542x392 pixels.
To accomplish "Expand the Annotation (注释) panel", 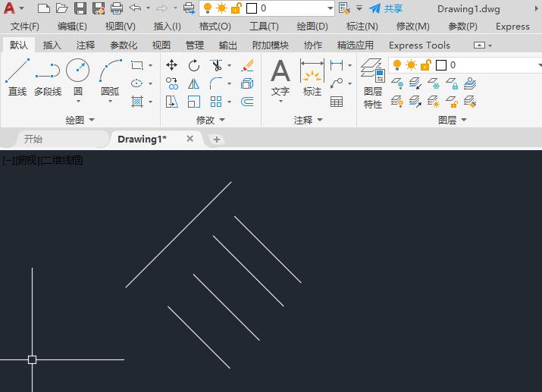I will coord(308,120).
